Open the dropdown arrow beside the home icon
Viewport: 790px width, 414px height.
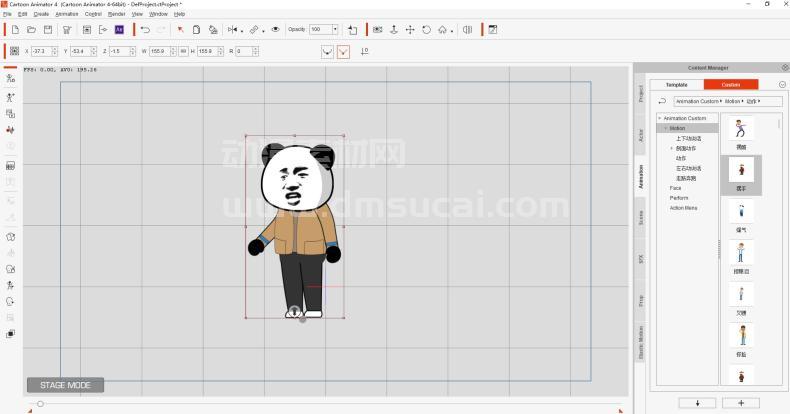point(452,32)
